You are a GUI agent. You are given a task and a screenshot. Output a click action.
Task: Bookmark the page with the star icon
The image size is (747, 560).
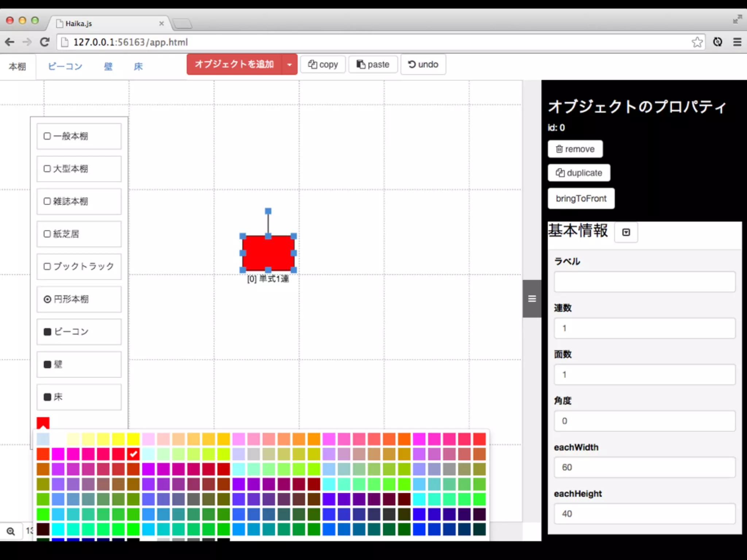[697, 42]
